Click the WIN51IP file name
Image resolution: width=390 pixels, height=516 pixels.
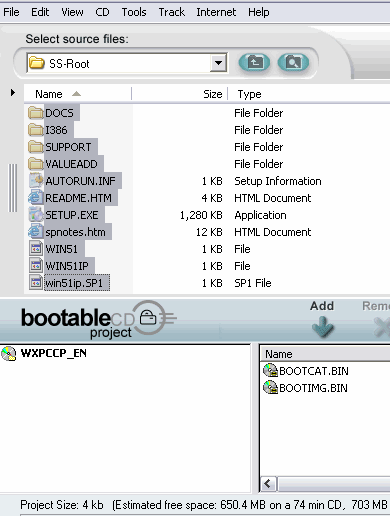67,266
